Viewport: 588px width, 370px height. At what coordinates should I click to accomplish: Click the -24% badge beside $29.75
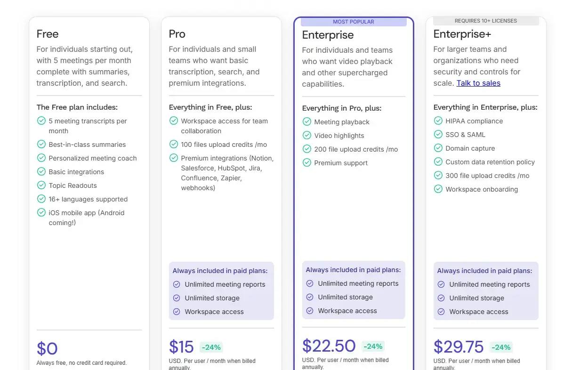pyautogui.click(x=501, y=347)
